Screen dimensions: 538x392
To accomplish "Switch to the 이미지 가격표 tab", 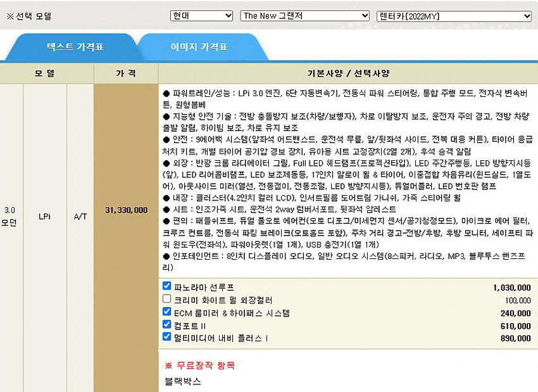I will pos(199,47).
